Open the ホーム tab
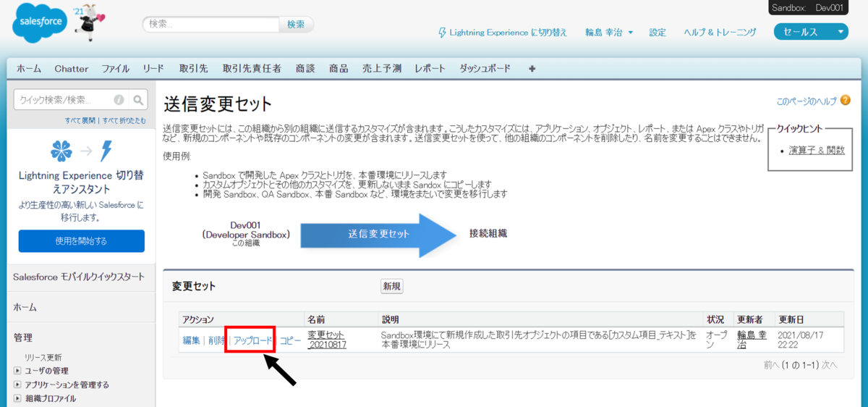This screenshot has height=407, width=868. click(29, 69)
